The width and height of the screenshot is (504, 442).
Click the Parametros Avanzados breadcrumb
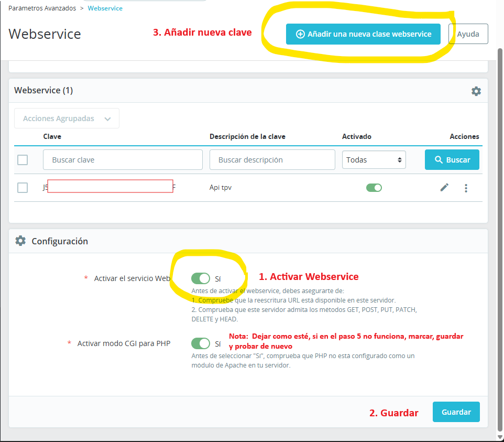[42, 8]
